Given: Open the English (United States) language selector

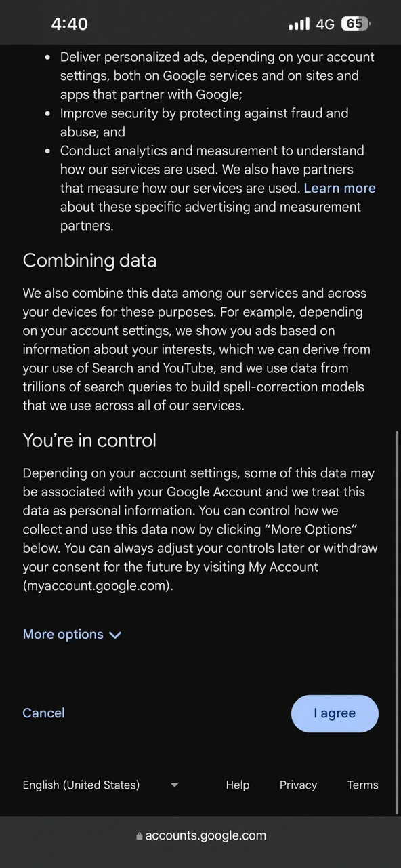Looking at the screenshot, I should (x=100, y=785).
